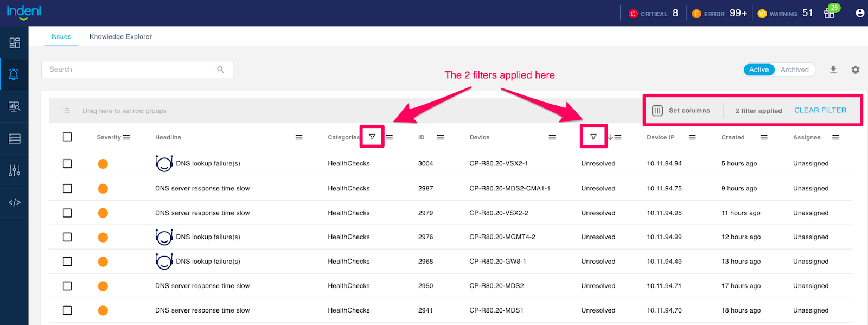
Task: Click the alarm bell issues sidebar icon
Action: [x=14, y=74]
